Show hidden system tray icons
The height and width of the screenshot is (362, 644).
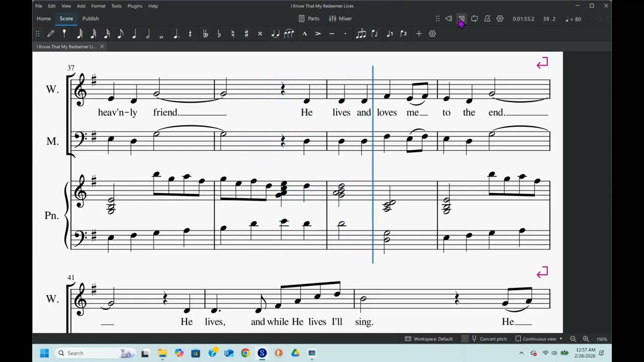[521, 353]
